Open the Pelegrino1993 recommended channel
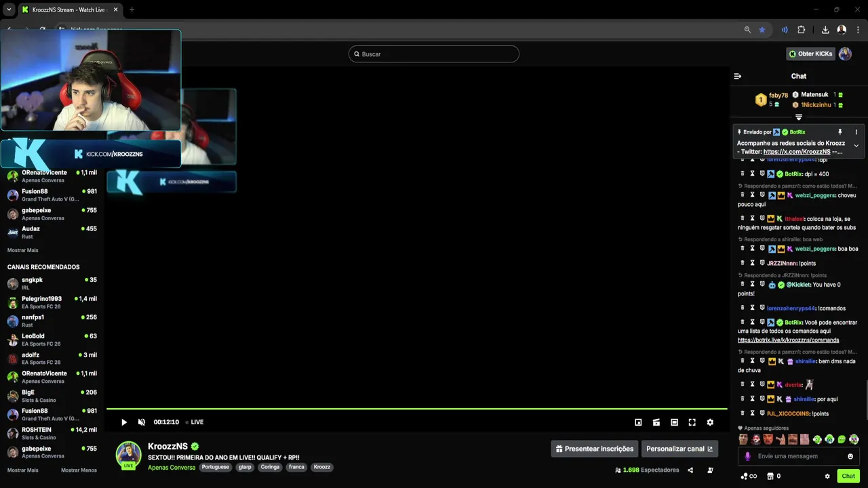This screenshot has width=868, height=488. [x=52, y=302]
